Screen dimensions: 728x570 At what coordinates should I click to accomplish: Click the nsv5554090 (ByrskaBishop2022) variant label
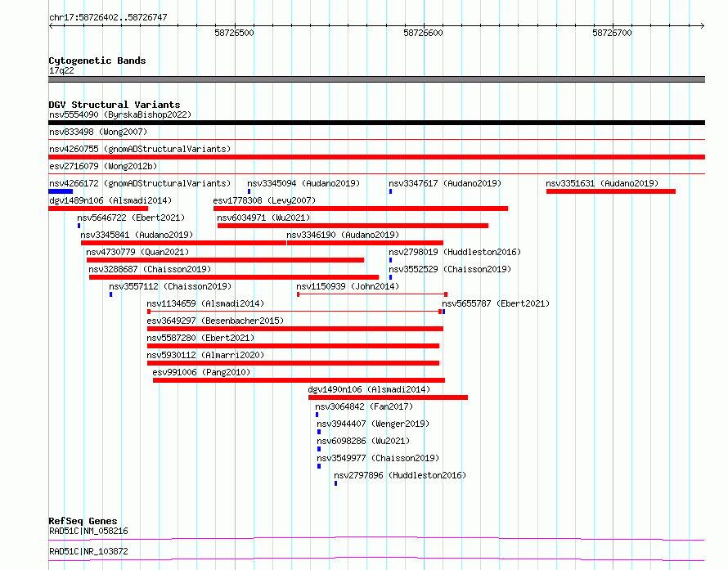pos(120,114)
